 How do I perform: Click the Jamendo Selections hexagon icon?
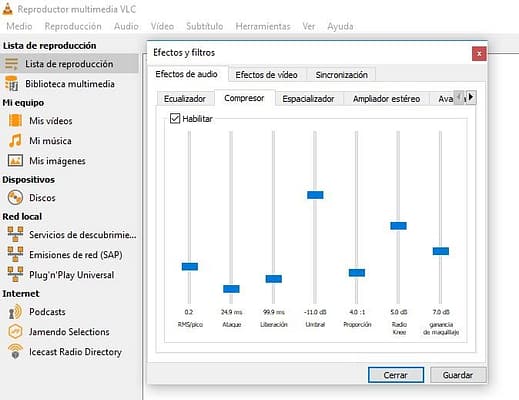[15, 332]
